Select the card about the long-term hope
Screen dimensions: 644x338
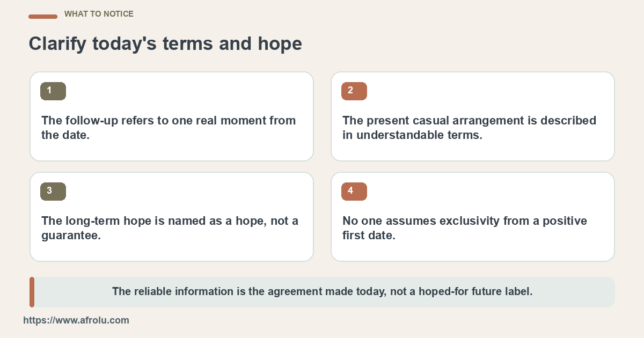click(x=172, y=217)
